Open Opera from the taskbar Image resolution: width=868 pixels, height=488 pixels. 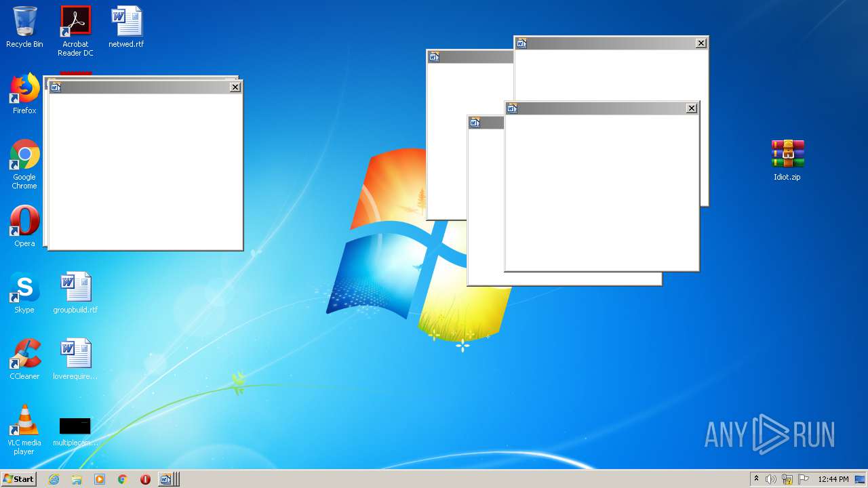(x=145, y=479)
